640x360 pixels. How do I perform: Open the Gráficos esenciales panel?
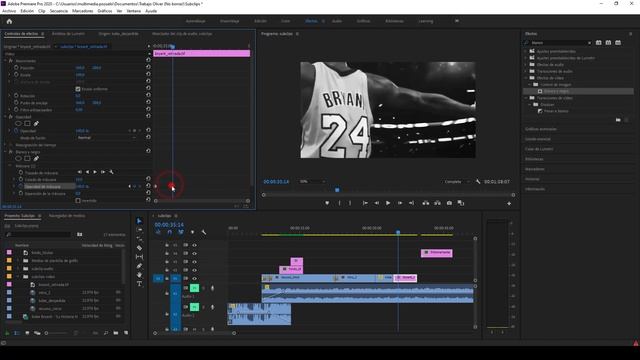pos(540,129)
